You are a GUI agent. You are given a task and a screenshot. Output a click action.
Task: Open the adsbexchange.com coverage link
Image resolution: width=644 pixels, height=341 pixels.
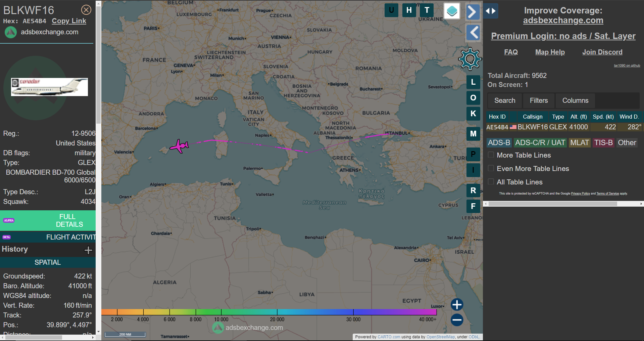(563, 20)
